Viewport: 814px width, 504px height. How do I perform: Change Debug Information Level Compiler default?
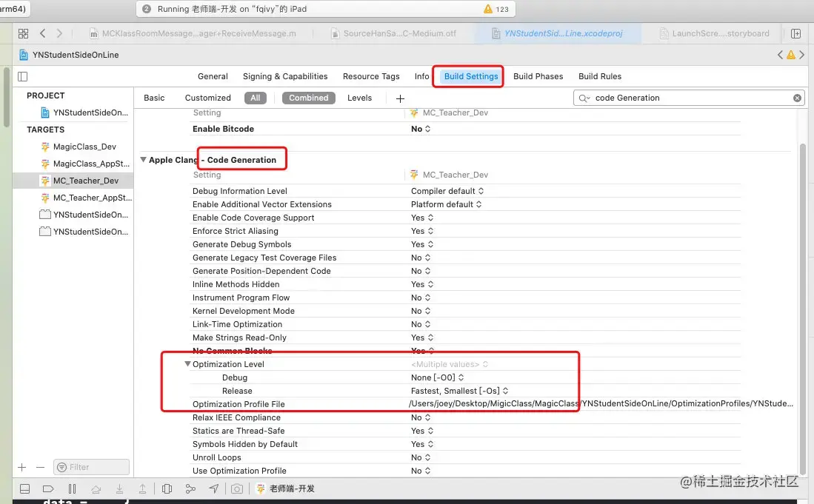pos(447,191)
